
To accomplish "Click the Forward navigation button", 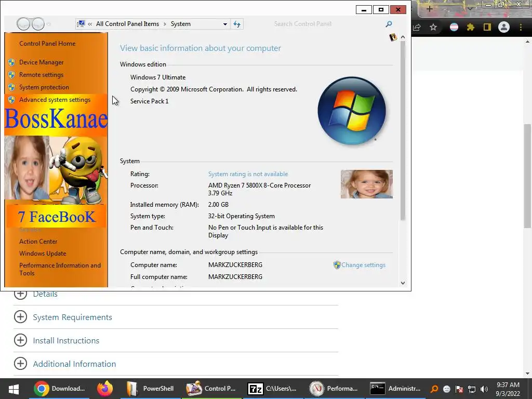I will coord(38,24).
